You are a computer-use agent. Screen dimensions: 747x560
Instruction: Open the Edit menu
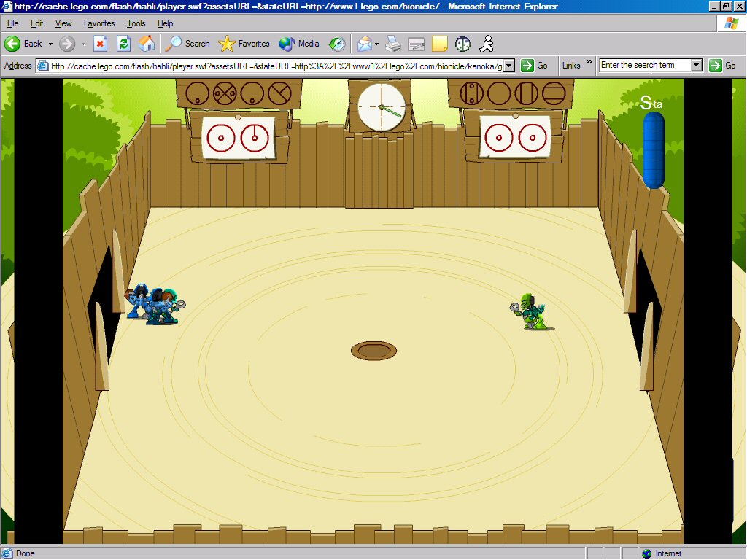coord(36,23)
